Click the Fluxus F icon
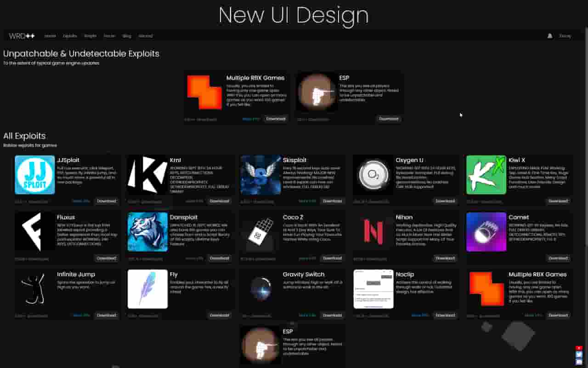This screenshot has width=588, height=368. coord(35,232)
